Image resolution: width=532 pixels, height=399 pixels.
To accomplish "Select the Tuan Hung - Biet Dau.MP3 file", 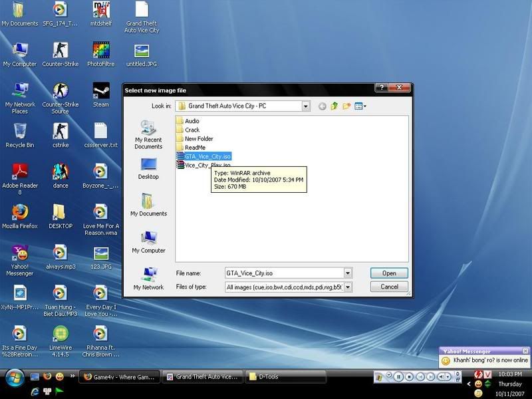I will (61, 301).
